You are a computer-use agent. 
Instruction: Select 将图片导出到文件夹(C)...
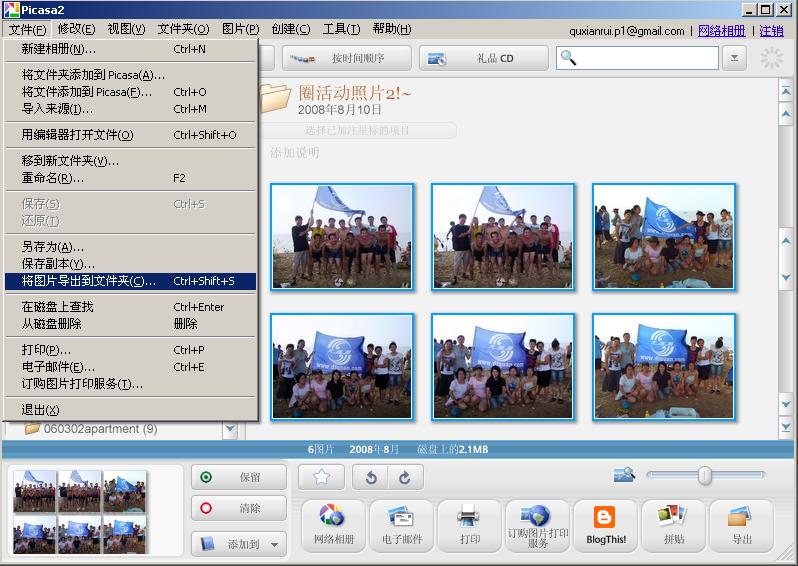click(x=130, y=281)
